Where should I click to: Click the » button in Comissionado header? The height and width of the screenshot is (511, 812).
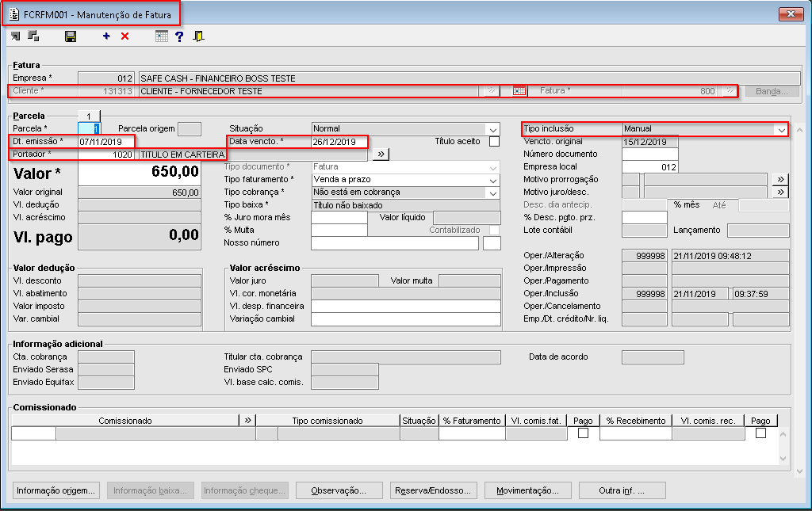pyautogui.click(x=247, y=421)
